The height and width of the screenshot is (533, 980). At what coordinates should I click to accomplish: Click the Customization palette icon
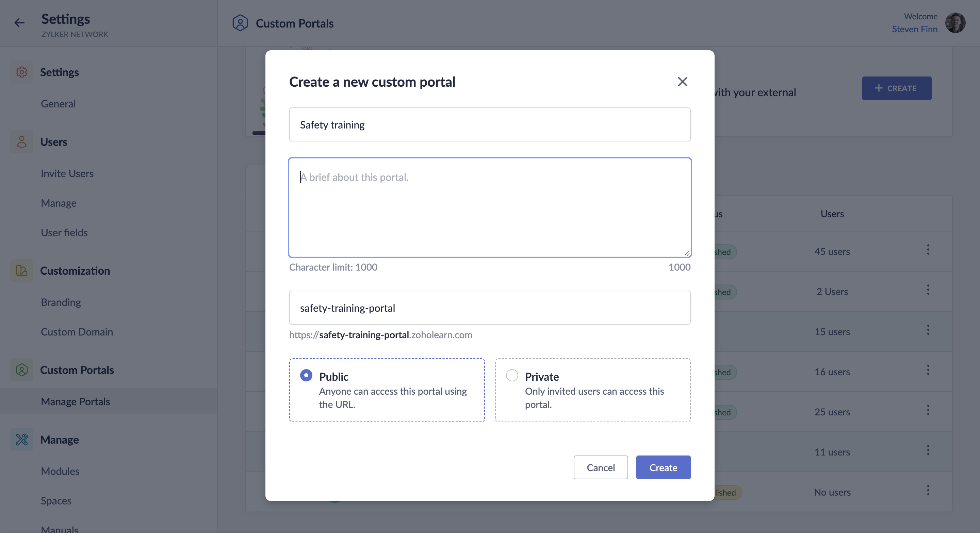pos(22,271)
